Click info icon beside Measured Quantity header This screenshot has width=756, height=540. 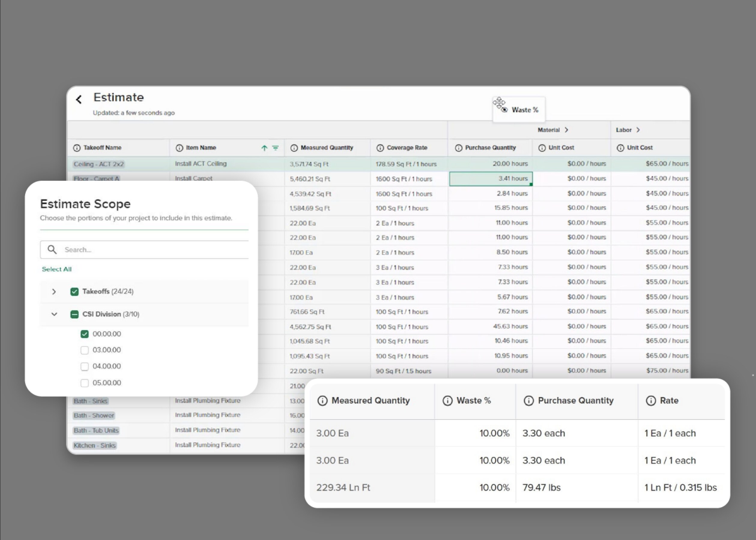(294, 148)
